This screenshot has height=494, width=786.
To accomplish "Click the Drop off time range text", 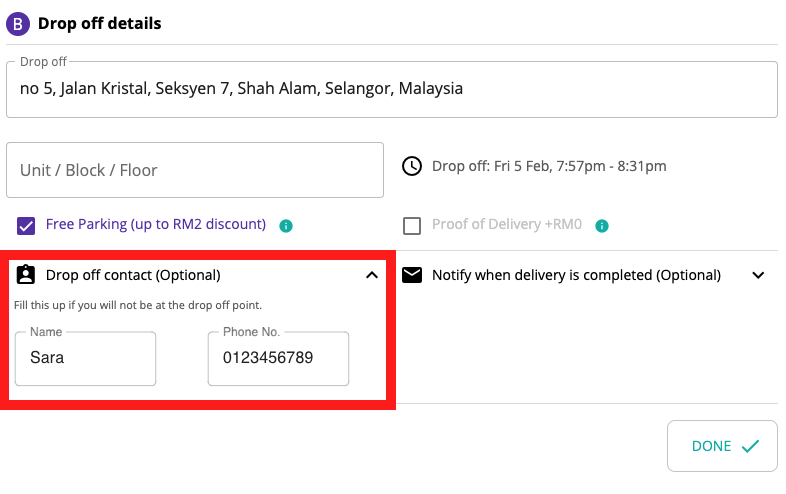I will (x=549, y=166).
